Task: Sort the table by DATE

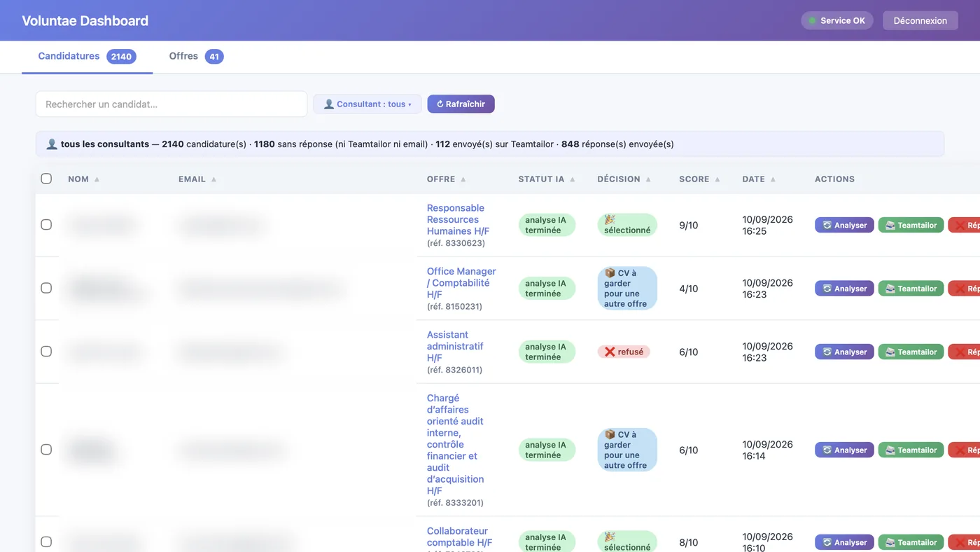Action: pos(759,179)
